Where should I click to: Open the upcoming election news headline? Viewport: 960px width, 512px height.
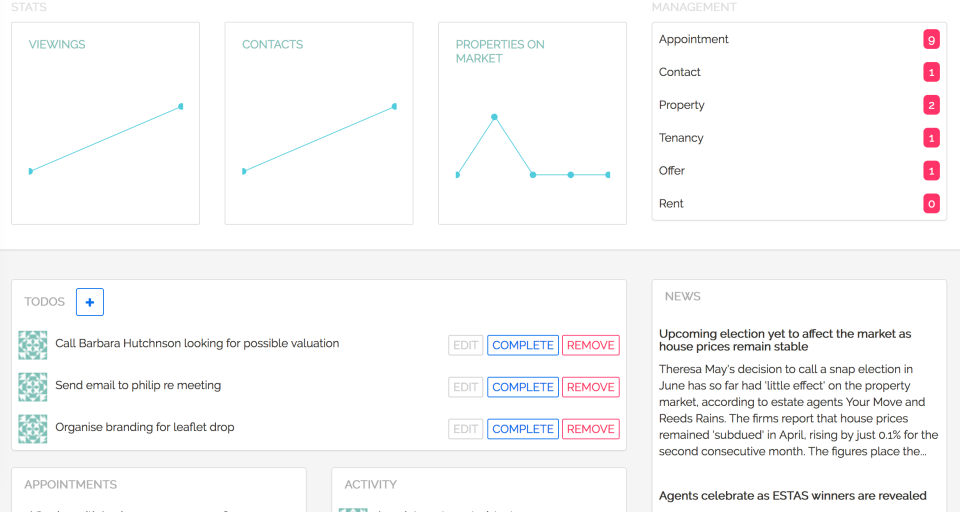pyautogui.click(x=785, y=340)
